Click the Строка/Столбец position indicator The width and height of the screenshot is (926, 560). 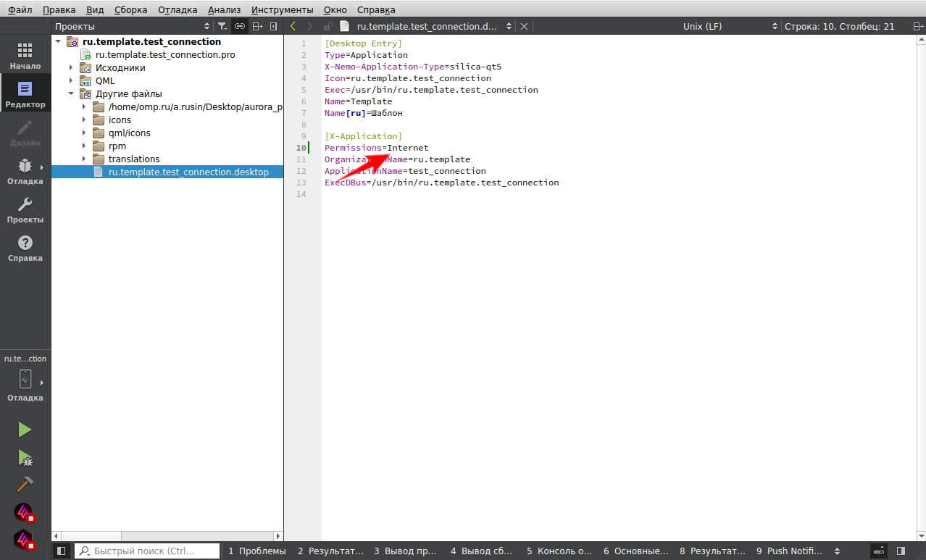click(839, 26)
